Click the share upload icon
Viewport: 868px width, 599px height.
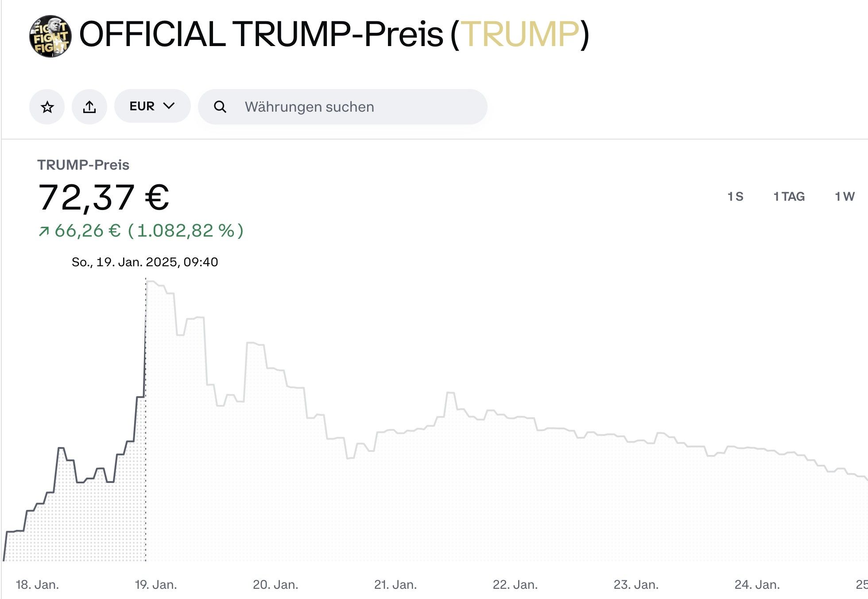point(89,107)
